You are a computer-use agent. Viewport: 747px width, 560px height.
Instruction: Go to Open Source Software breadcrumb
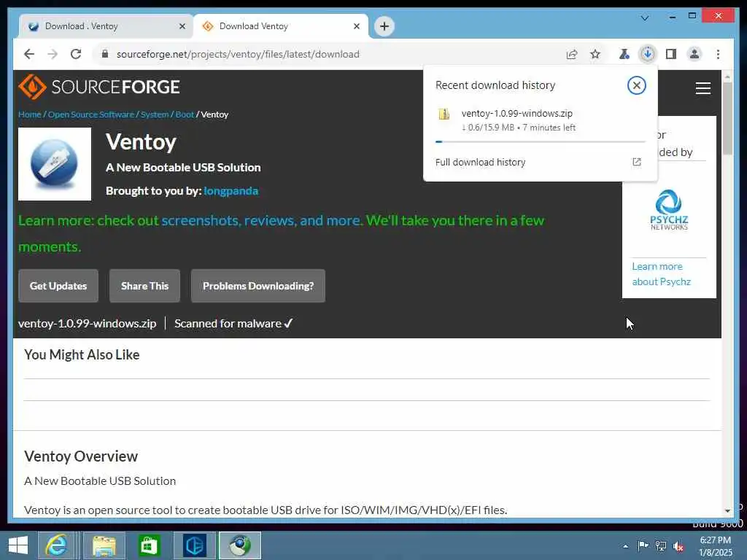(91, 114)
